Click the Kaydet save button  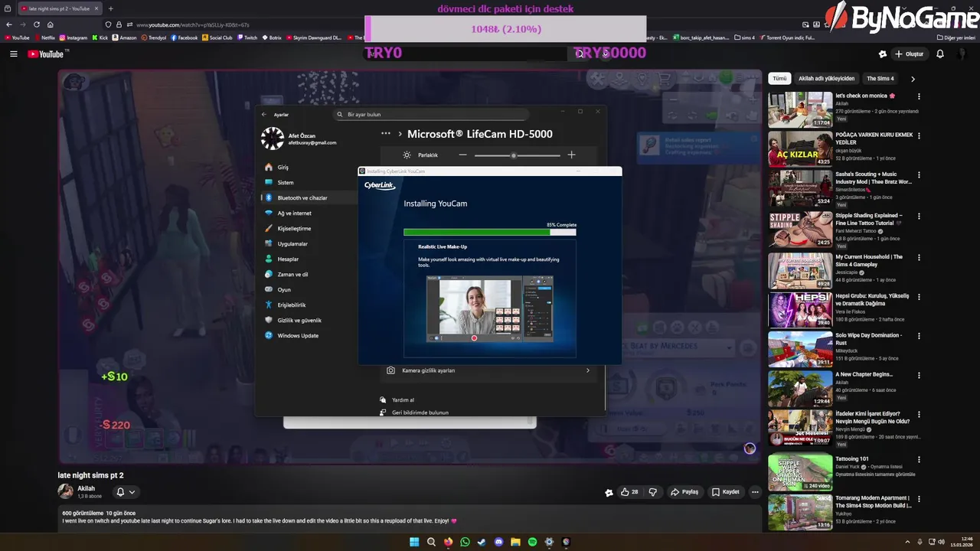click(x=726, y=492)
